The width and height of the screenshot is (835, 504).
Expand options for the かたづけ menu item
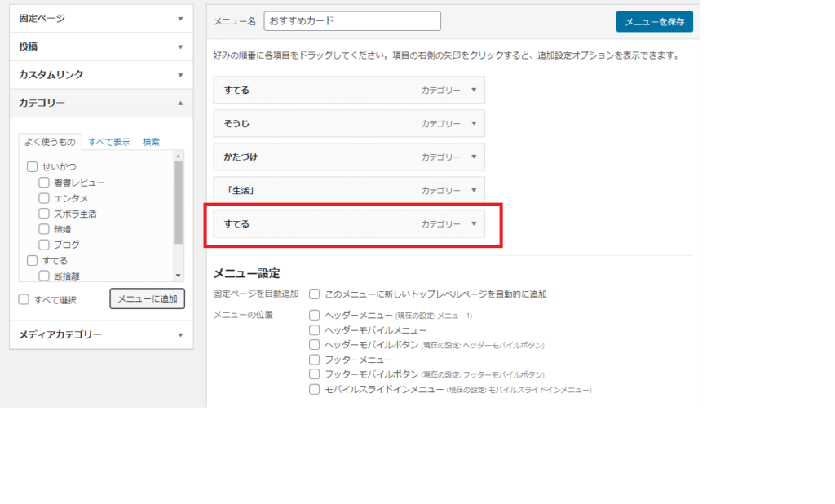[473, 157]
